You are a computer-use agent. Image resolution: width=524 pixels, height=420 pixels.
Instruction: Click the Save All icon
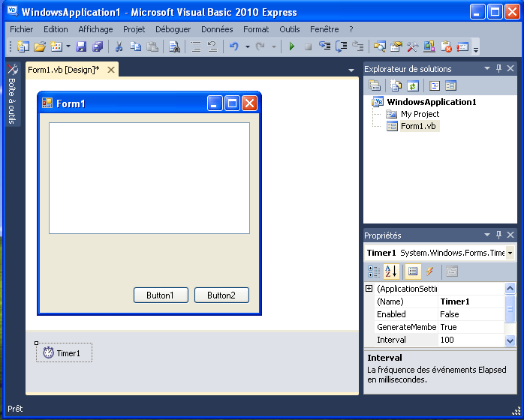pos(98,46)
